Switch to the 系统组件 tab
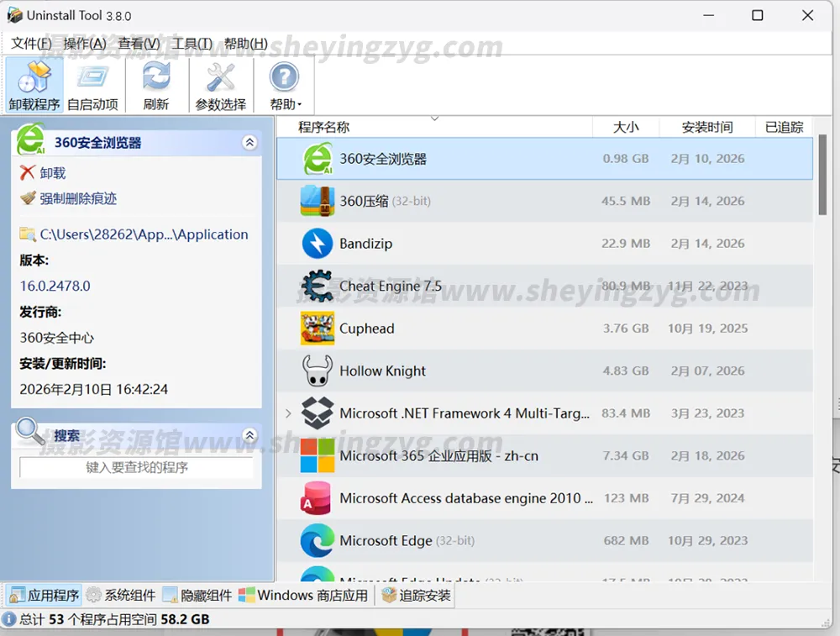This screenshot has height=636, width=840. click(121, 596)
